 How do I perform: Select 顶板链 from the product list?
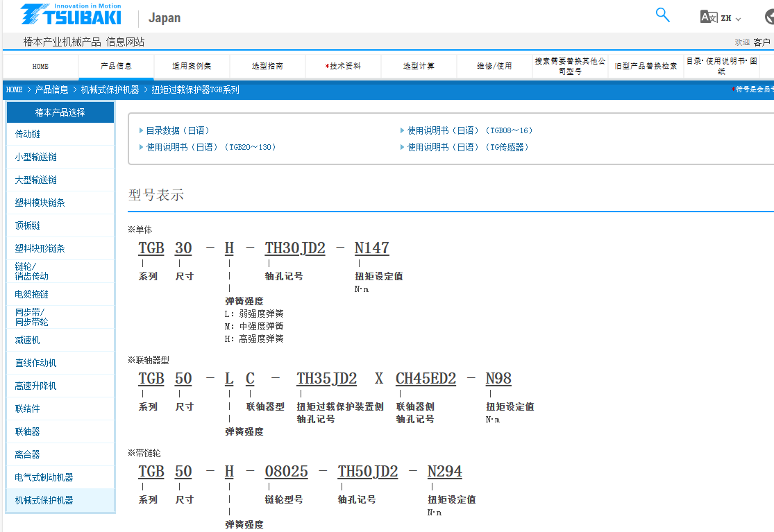coord(26,225)
